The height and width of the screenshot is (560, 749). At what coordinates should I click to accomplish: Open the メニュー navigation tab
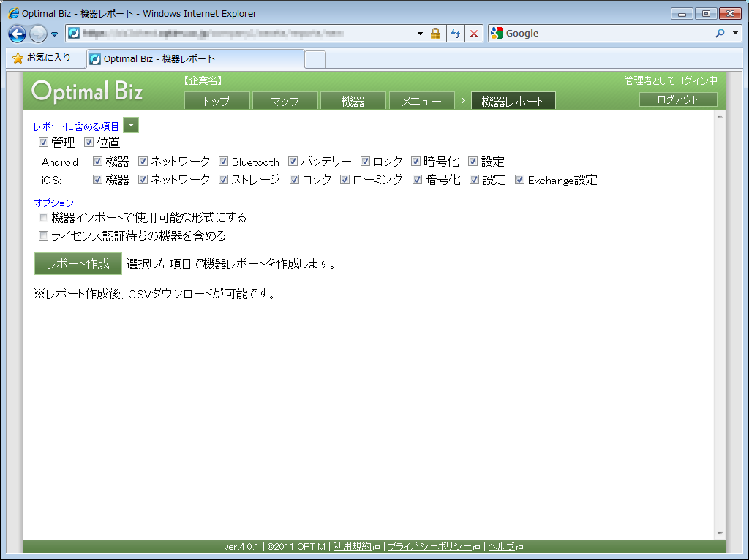pyautogui.click(x=422, y=101)
